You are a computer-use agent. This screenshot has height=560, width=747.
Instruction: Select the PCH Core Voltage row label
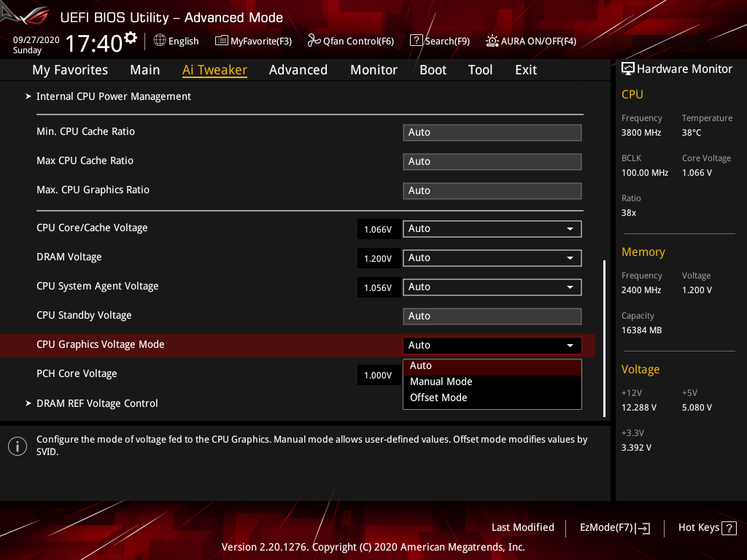coord(77,374)
